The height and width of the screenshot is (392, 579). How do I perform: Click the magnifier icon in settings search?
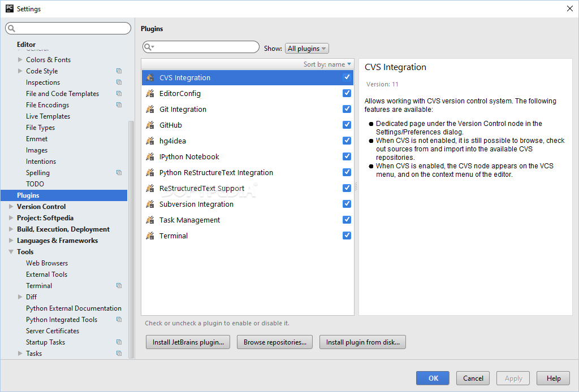11,28
